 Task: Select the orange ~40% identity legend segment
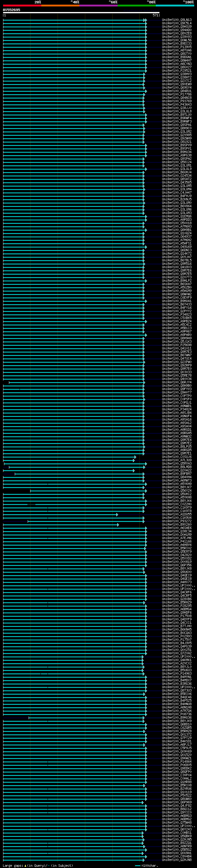pos(60,6)
